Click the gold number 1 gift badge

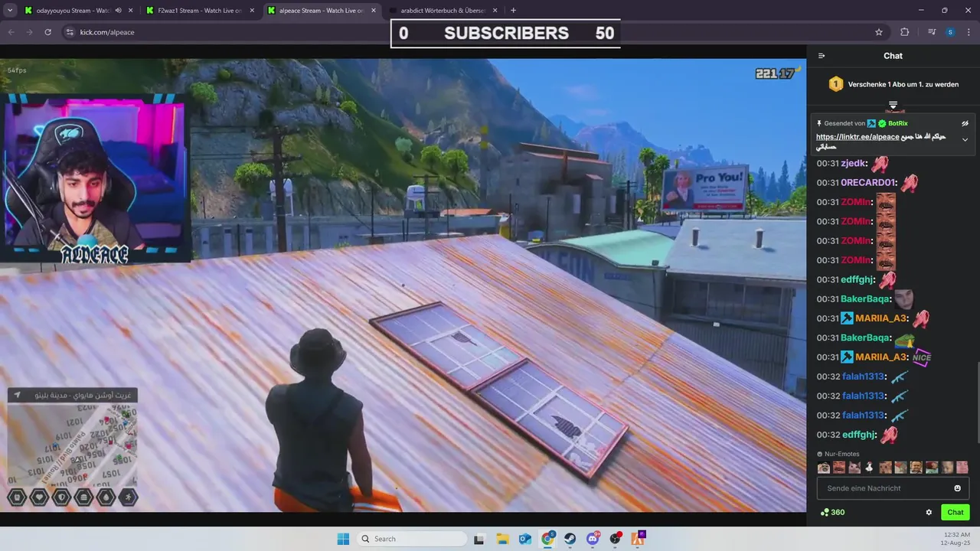tap(836, 84)
